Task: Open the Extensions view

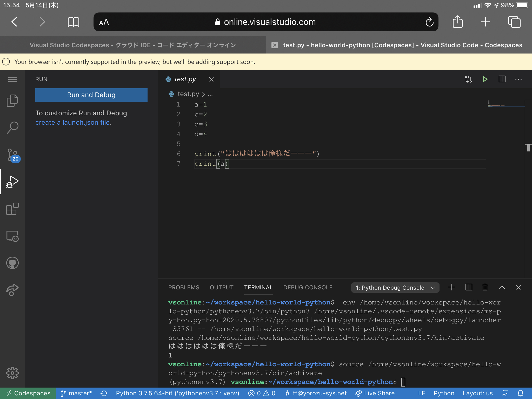Action: [12, 209]
